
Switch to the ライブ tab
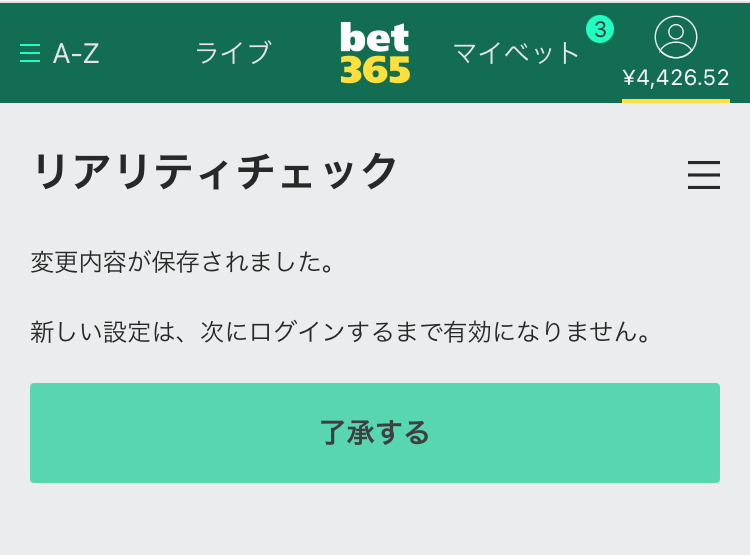pyautogui.click(x=233, y=53)
